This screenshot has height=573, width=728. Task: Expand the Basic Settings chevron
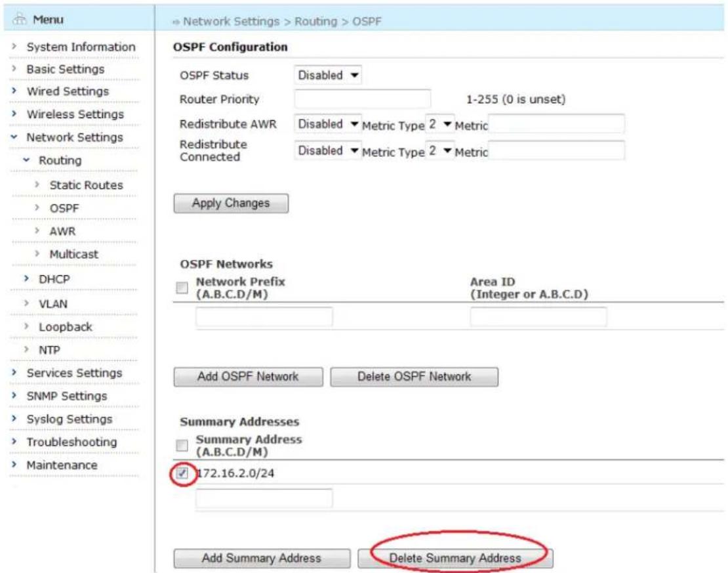[x=14, y=68]
